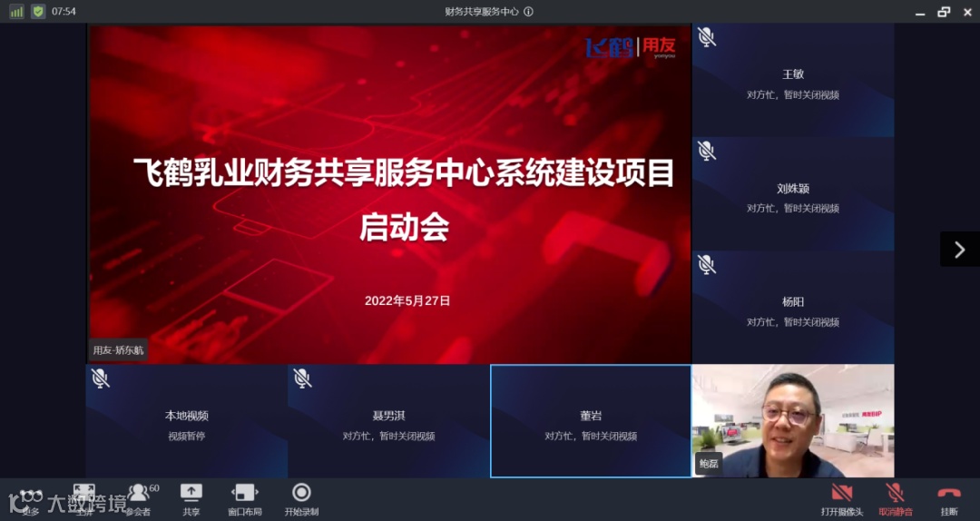
Task: Restore down the meeting window
Action: coord(944,12)
